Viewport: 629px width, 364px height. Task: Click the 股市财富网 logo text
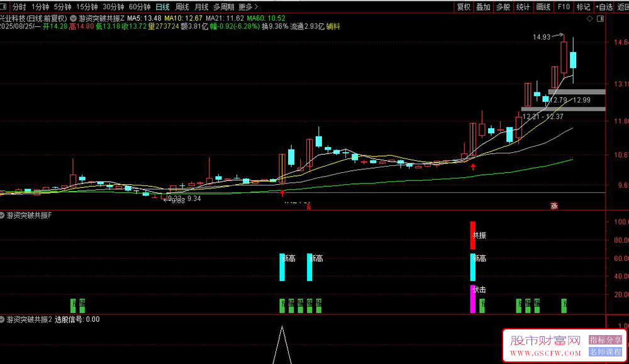point(545,341)
